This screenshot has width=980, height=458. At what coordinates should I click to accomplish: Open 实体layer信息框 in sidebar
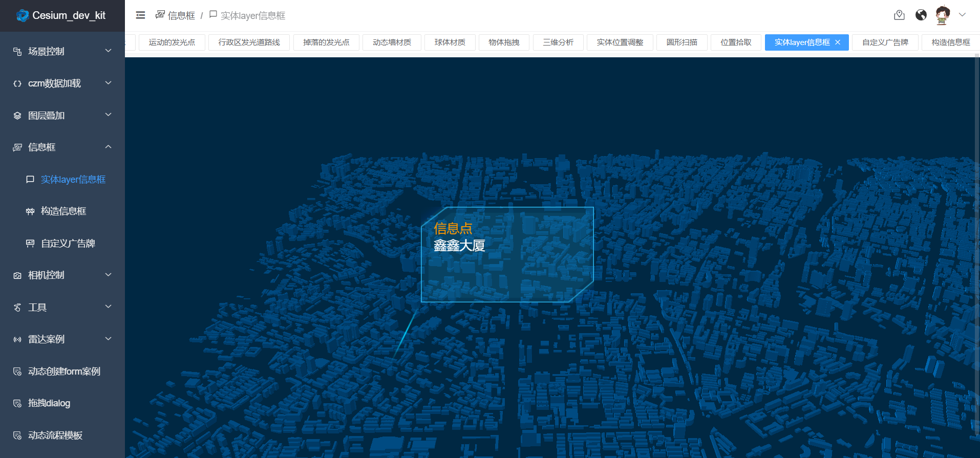(62, 180)
